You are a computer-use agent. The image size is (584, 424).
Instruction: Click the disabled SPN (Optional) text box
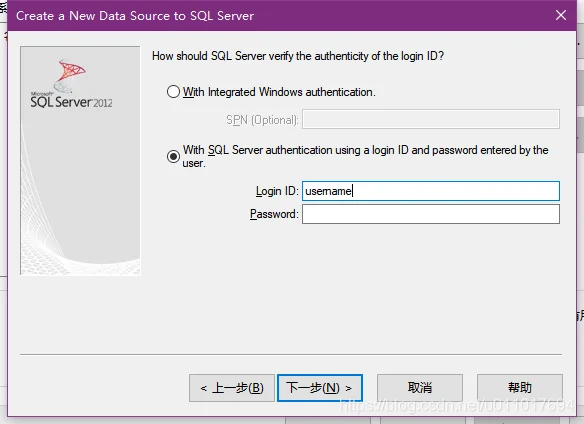431,119
